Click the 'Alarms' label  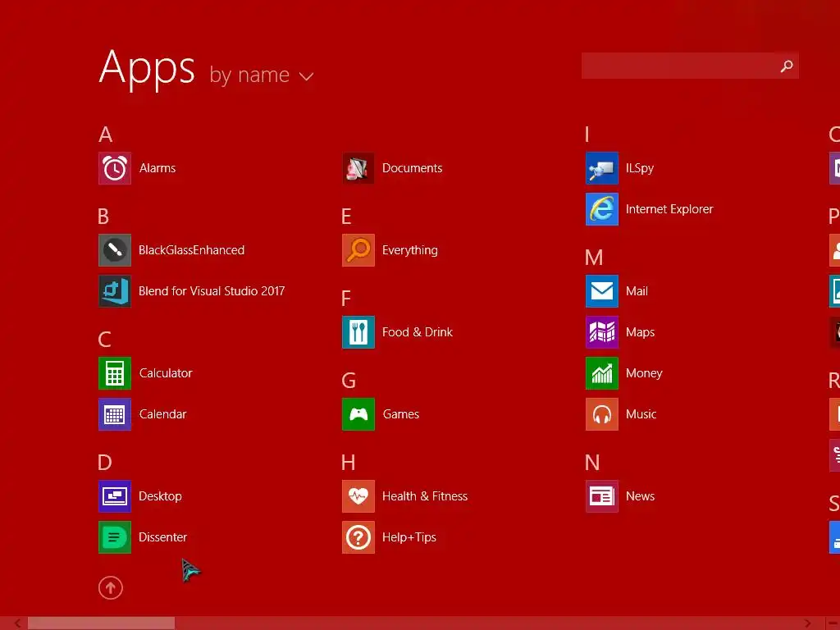pyautogui.click(x=157, y=168)
